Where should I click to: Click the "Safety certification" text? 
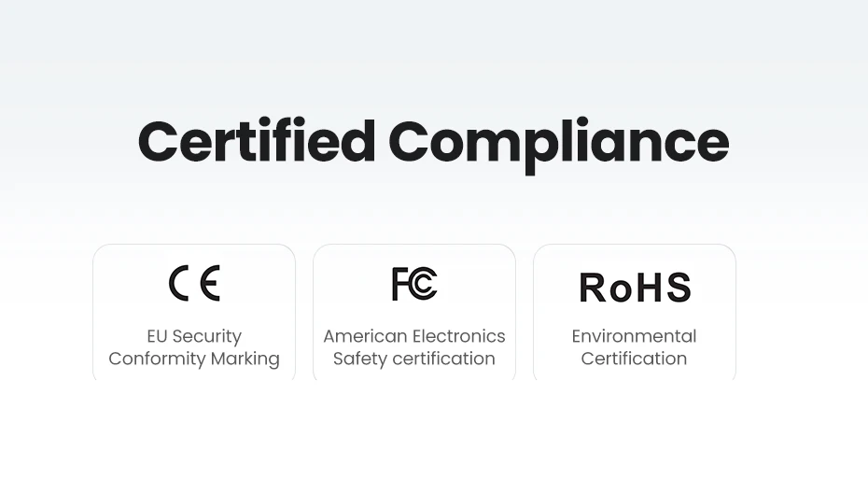click(414, 359)
